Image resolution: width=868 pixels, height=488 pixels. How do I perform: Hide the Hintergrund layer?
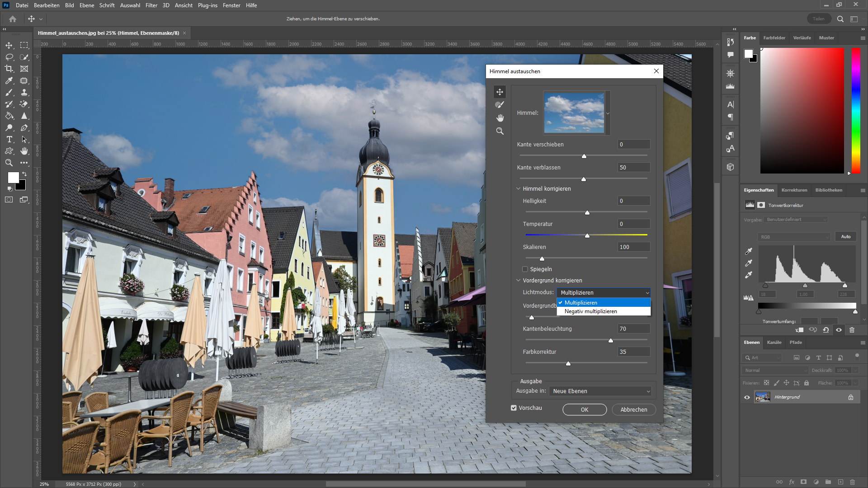[747, 397]
